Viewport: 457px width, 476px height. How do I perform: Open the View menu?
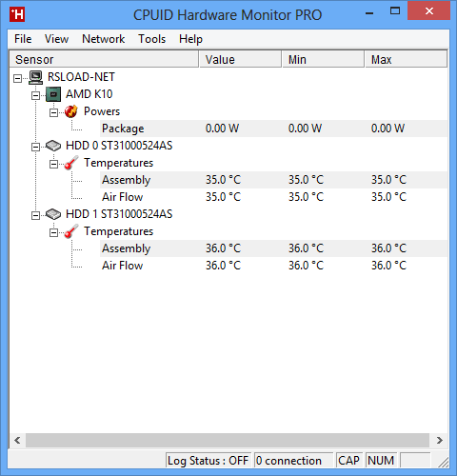point(56,39)
